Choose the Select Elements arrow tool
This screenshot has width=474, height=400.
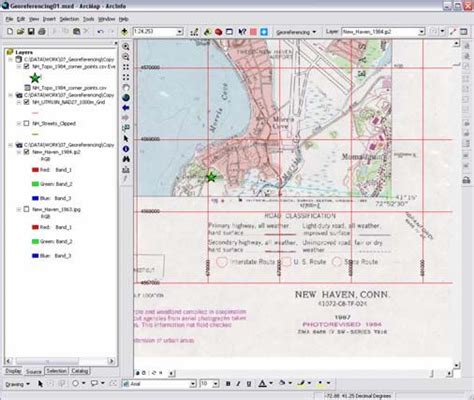(126, 138)
